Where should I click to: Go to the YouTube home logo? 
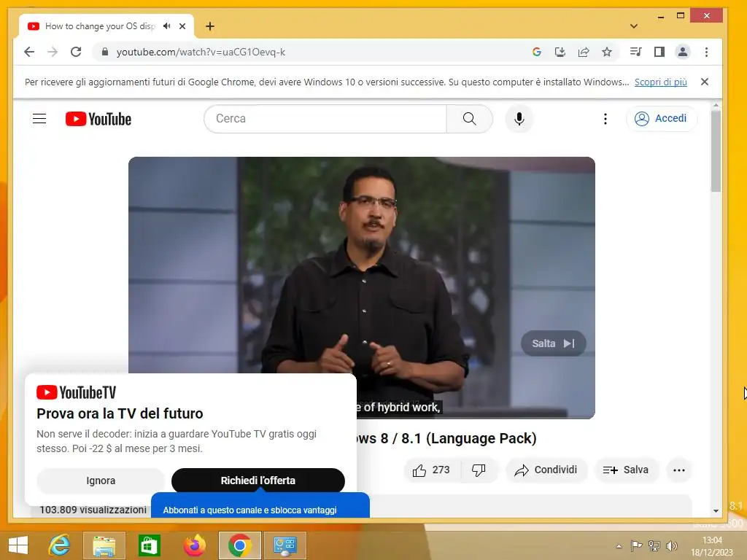pyautogui.click(x=98, y=119)
